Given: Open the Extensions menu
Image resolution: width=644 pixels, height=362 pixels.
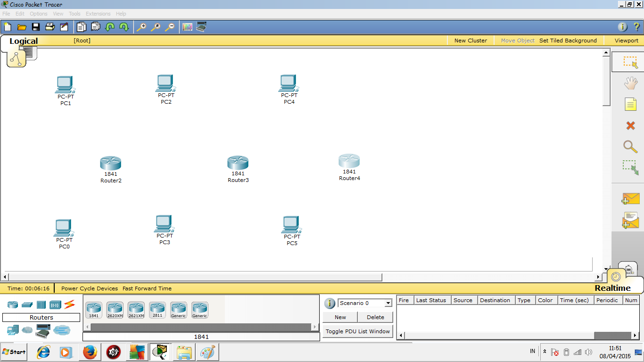Looking at the screenshot, I should tap(98, 14).
